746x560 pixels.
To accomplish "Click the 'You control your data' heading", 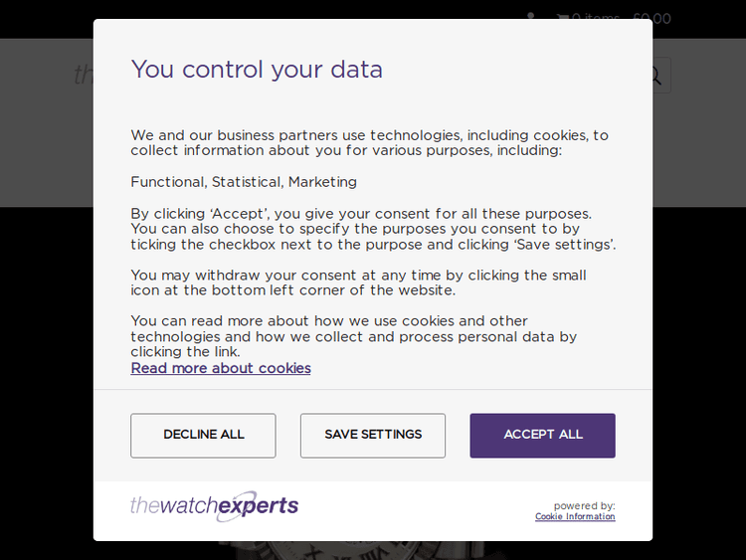I will [x=257, y=70].
